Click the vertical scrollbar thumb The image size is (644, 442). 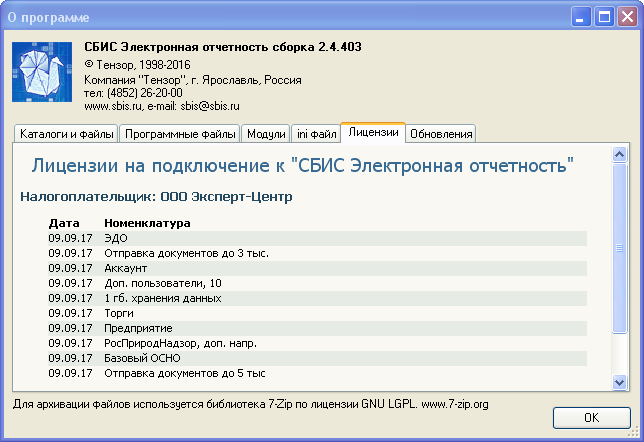[619, 248]
